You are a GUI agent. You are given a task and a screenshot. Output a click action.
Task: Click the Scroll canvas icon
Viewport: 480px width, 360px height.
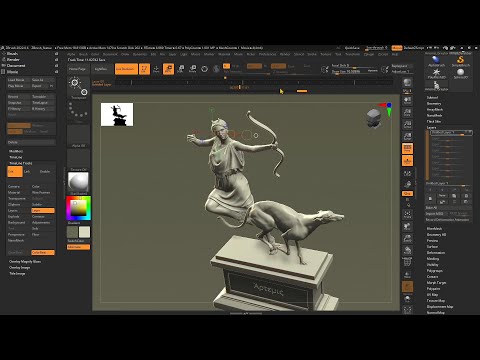(x=407, y=100)
